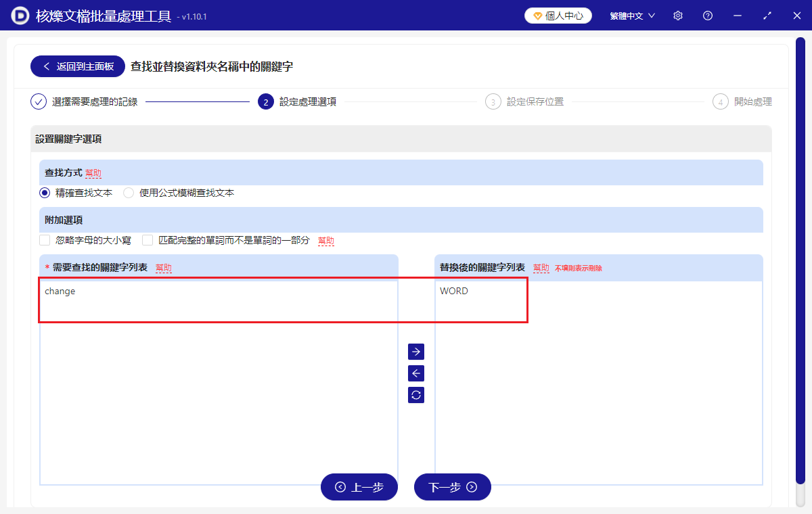Open the 幫助 link beside 替換後的關鍵字列表
The image size is (812, 514).
(x=541, y=268)
